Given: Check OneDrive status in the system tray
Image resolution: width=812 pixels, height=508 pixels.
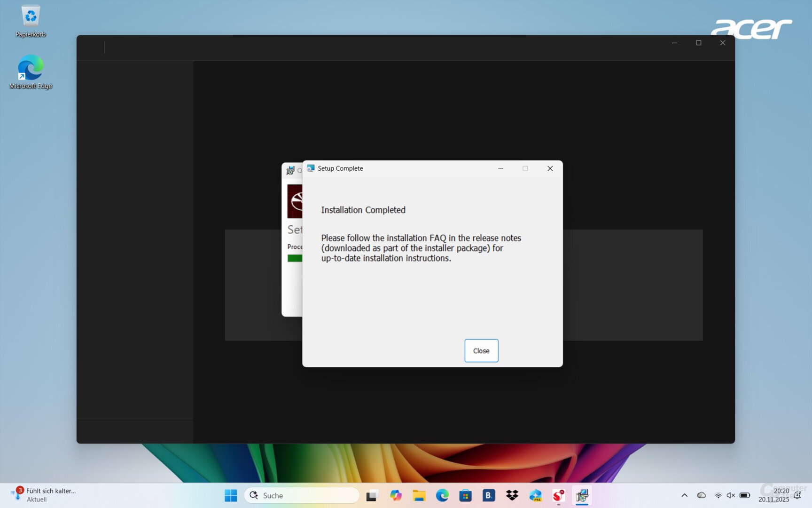Looking at the screenshot, I should coord(702,495).
